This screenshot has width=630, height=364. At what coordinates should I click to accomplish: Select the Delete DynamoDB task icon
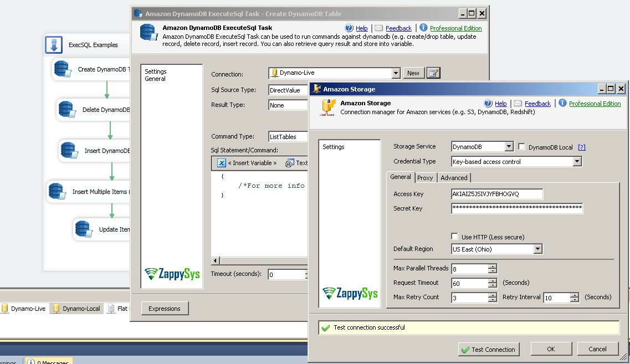pos(67,109)
